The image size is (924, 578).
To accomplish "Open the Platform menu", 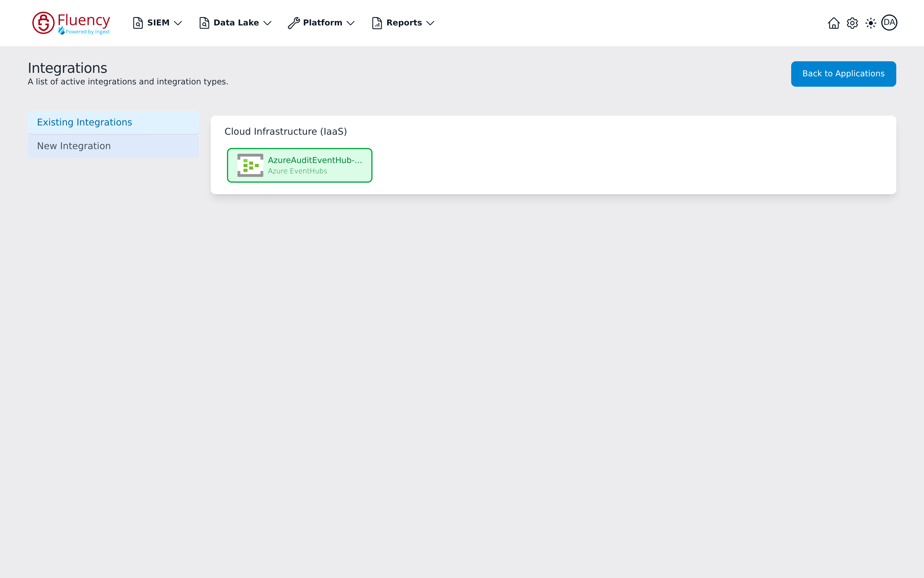I will coord(321,23).
